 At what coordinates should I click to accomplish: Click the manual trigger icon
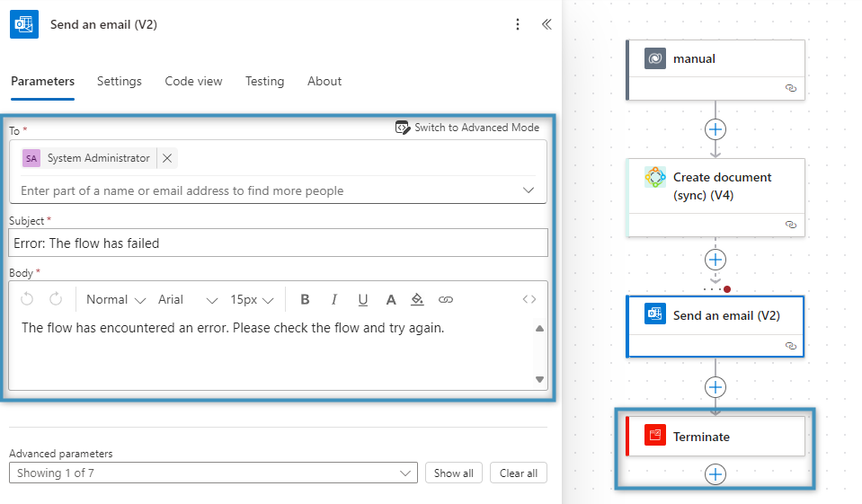click(655, 58)
